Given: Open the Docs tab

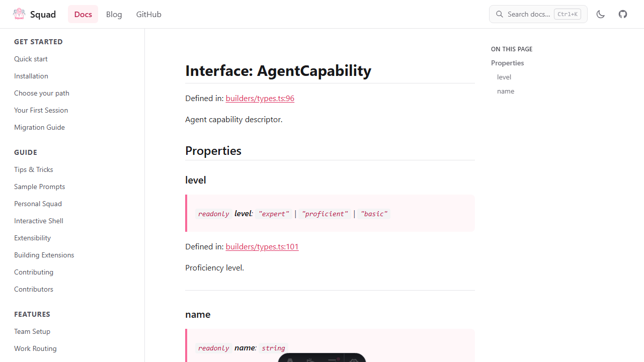Looking at the screenshot, I should pyautogui.click(x=83, y=14).
